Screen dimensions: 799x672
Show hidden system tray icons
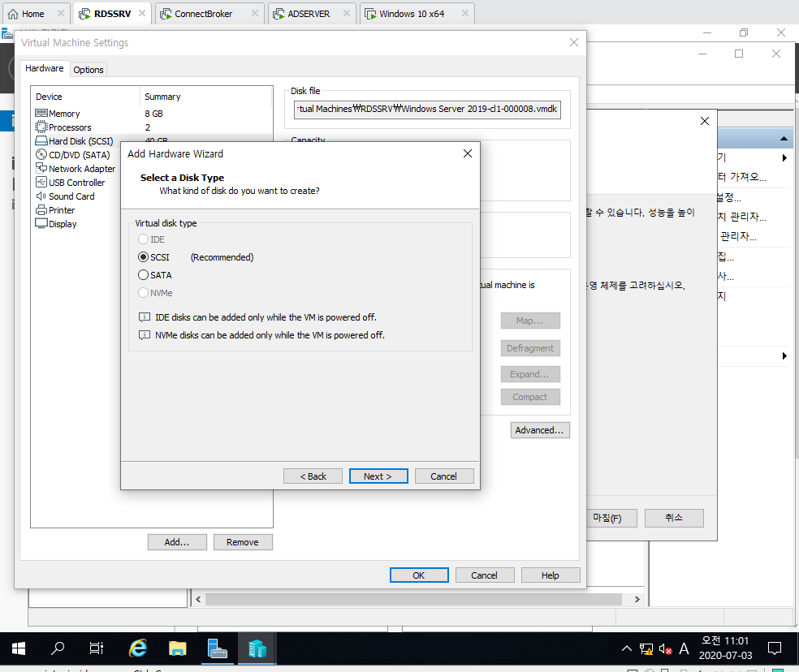coord(627,648)
